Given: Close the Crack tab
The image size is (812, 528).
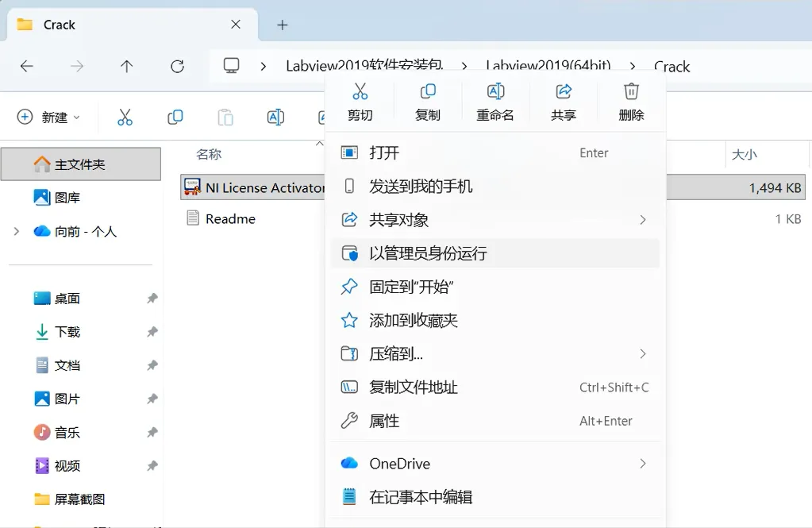Looking at the screenshot, I should (236, 25).
